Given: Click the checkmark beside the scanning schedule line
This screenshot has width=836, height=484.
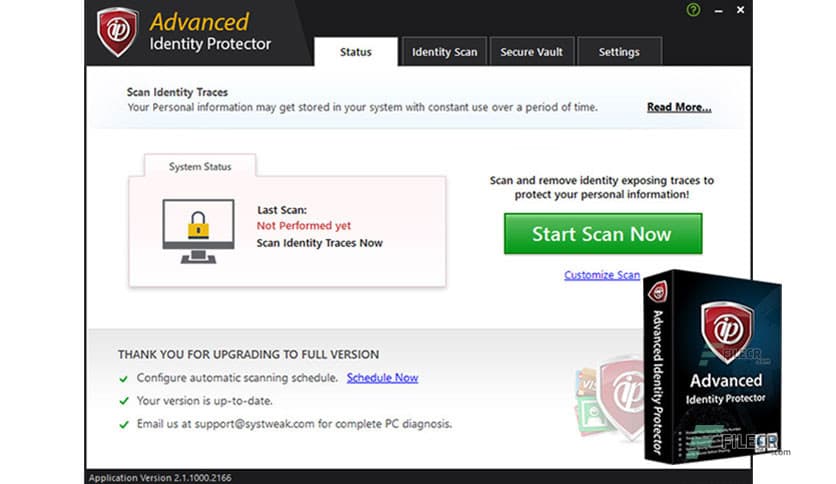Looking at the screenshot, I should point(124,378).
